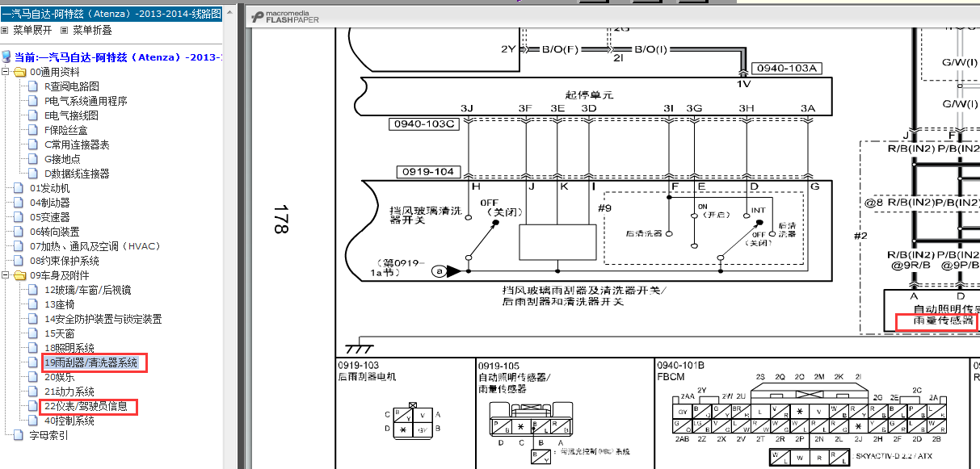Click the page number 178
980x469 pixels.
pyautogui.click(x=280, y=219)
